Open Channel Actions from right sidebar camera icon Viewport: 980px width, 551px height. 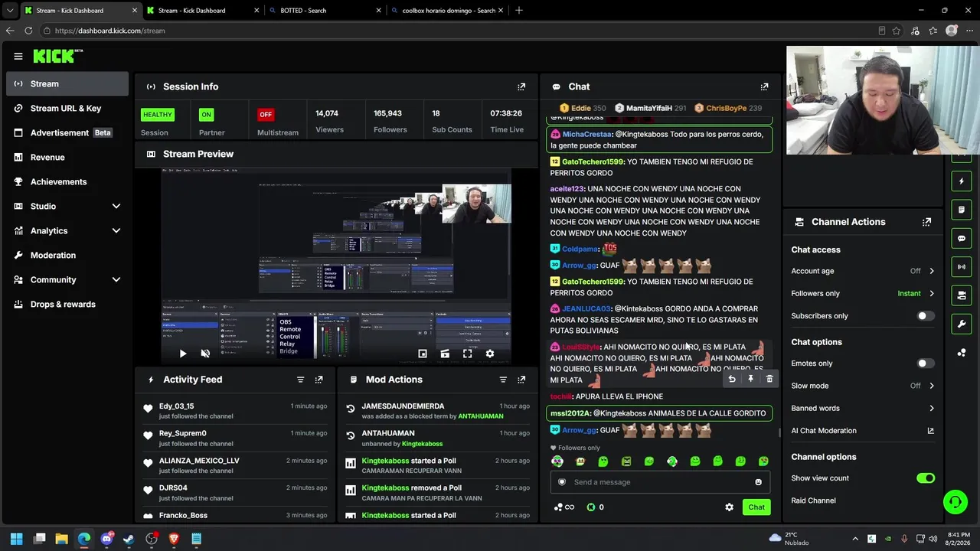pyautogui.click(x=962, y=295)
